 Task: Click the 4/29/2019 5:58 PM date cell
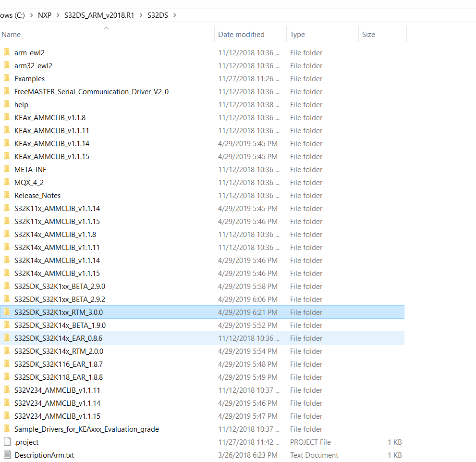[248, 286]
